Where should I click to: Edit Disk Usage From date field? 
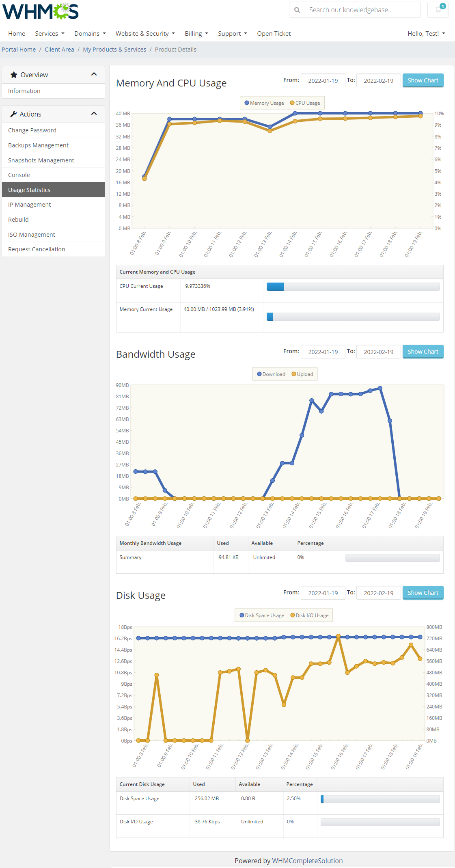(x=323, y=593)
